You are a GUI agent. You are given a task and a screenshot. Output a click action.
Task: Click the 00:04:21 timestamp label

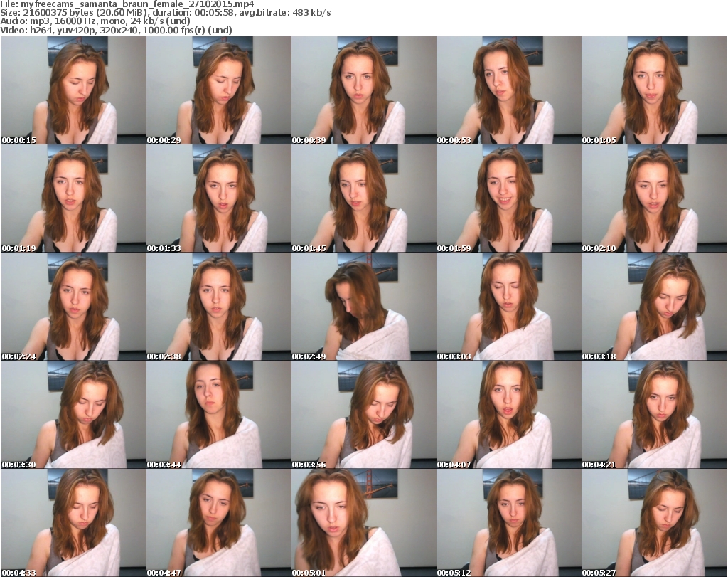(x=599, y=465)
